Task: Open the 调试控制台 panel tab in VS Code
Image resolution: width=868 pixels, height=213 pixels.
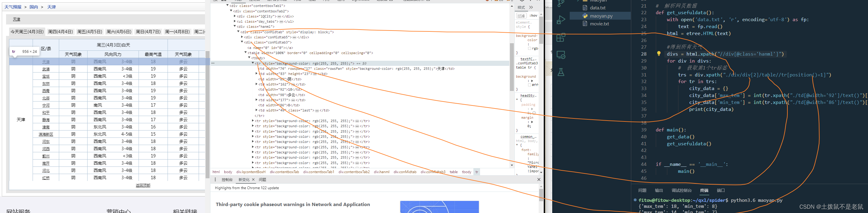Action: coord(681,190)
